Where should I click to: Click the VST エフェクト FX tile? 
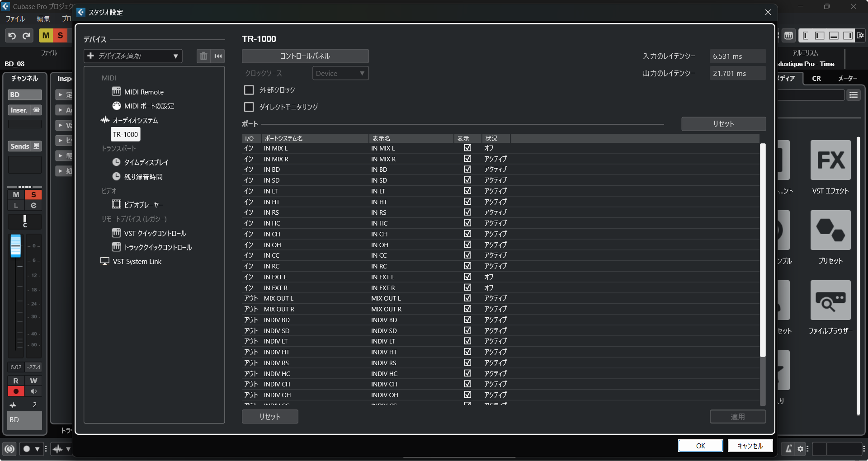[830, 161]
